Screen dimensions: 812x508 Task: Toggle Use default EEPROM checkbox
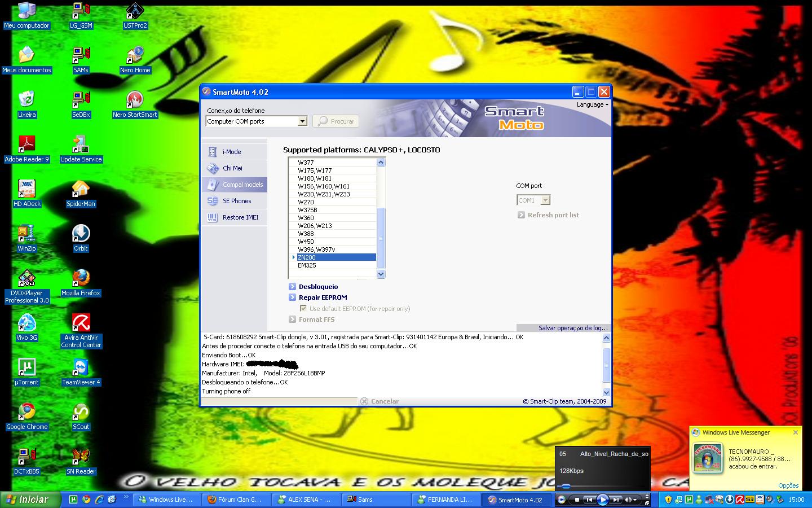click(x=303, y=309)
